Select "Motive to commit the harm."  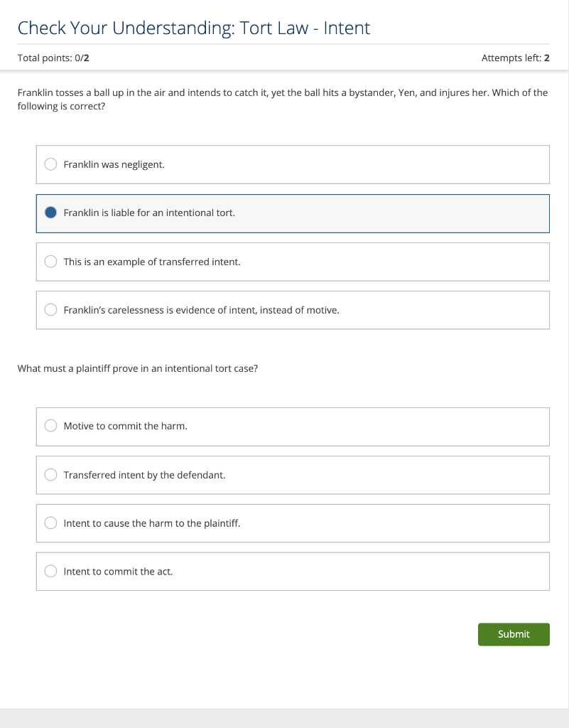click(50, 425)
